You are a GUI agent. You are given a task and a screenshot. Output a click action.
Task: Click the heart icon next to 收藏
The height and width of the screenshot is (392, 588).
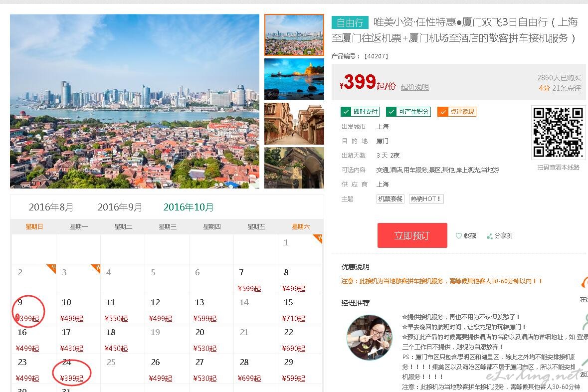tap(459, 235)
